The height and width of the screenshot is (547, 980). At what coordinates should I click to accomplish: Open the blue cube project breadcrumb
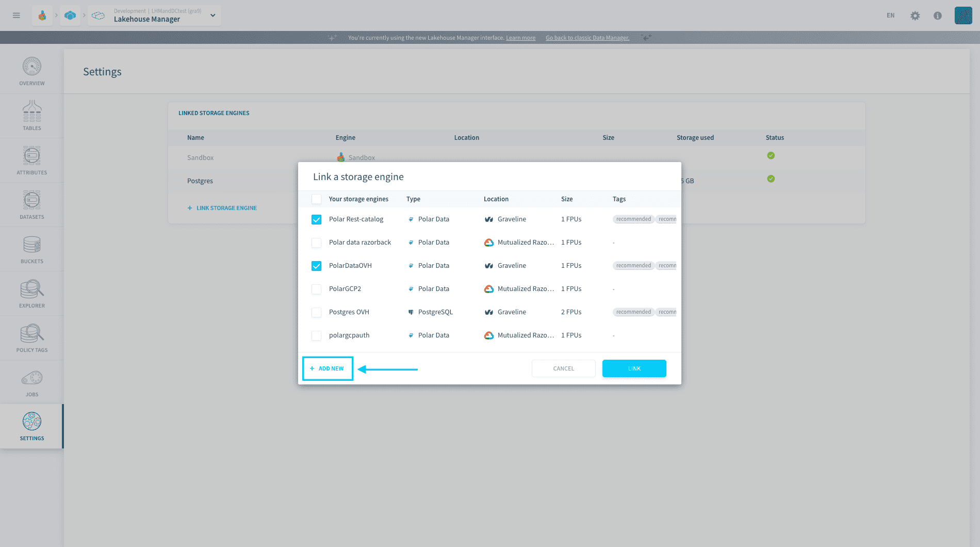pos(70,15)
